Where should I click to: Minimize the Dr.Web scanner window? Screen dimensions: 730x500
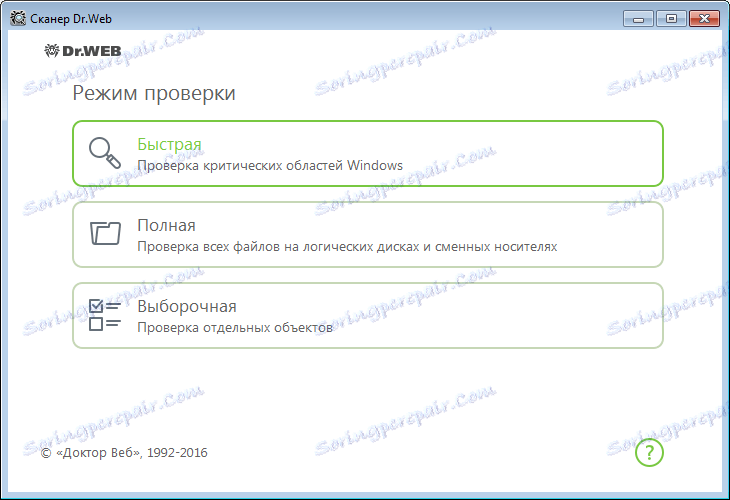[x=638, y=19]
